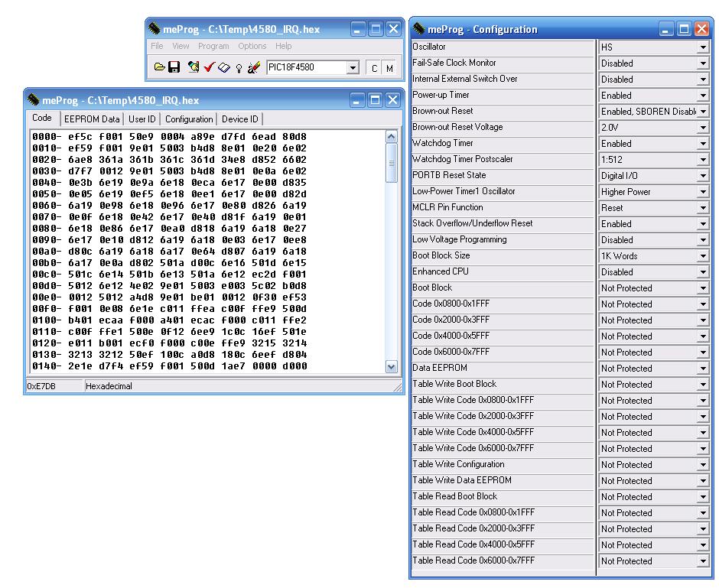Switch to the EEPROM Data tab

(92, 119)
